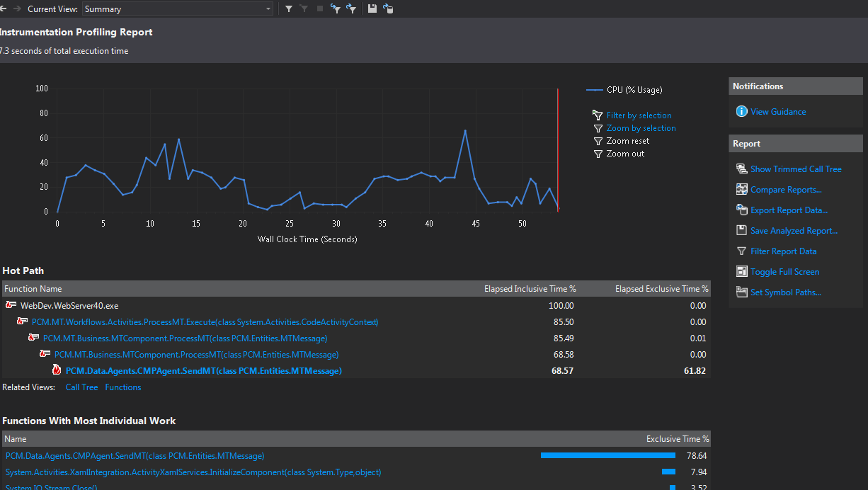868x490 pixels.
Task: Click the Zoom reset chart link
Action: tap(626, 140)
